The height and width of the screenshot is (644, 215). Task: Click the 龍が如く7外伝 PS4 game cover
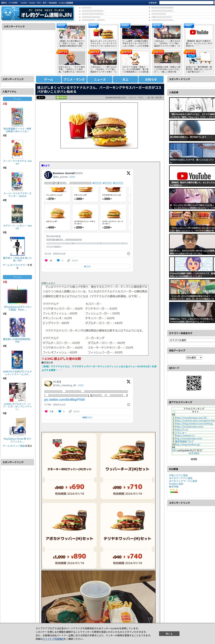tap(17, 246)
